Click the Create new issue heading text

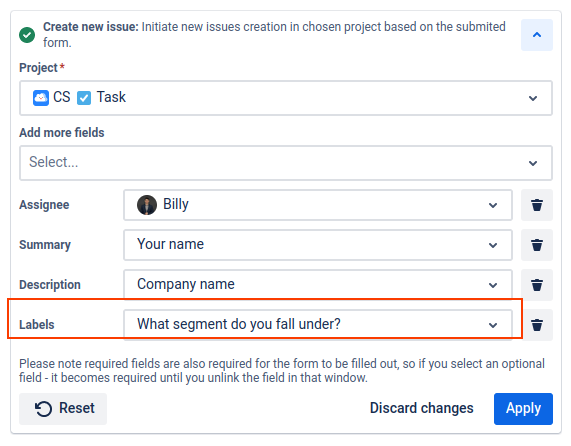pyautogui.click(x=91, y=27)
